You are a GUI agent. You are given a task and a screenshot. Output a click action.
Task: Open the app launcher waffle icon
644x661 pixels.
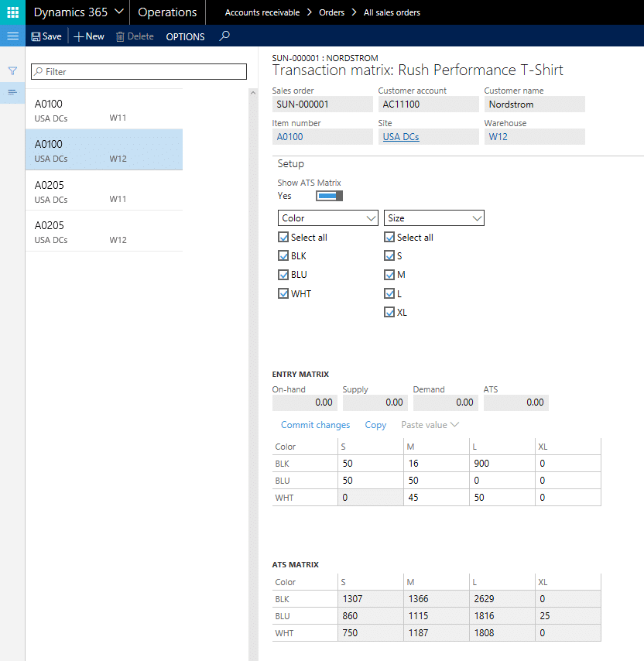coord(12,12)
